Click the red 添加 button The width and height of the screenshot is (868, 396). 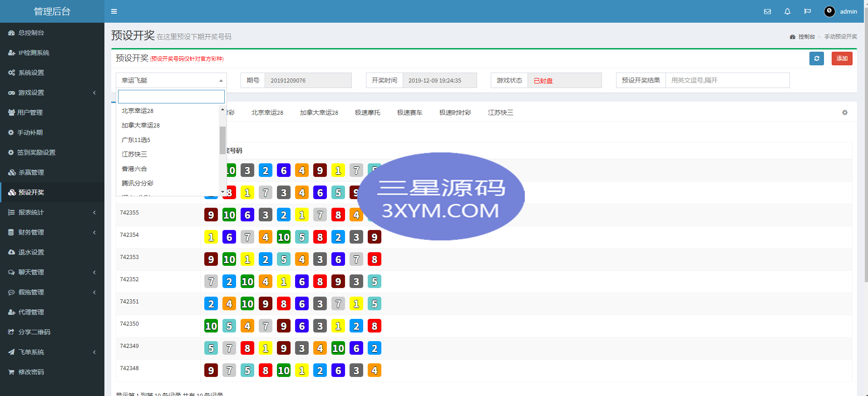842,59
